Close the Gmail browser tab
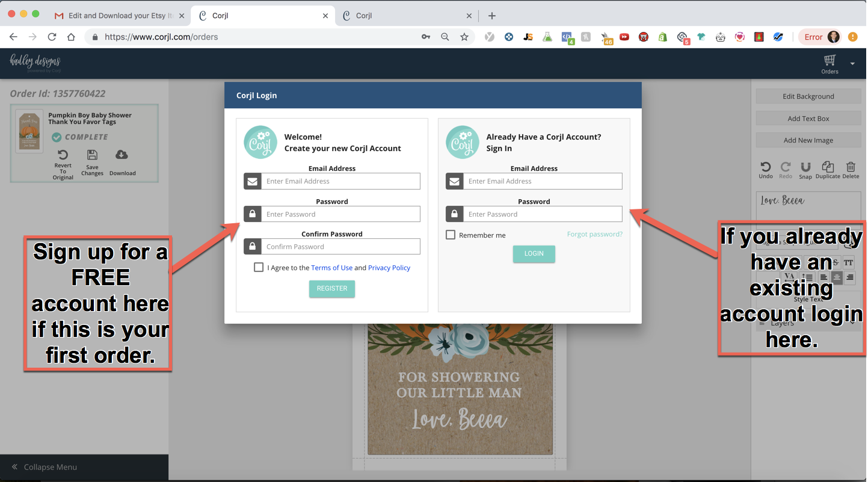The height and width of the screenshot is (482, 868). coord(182,16)
